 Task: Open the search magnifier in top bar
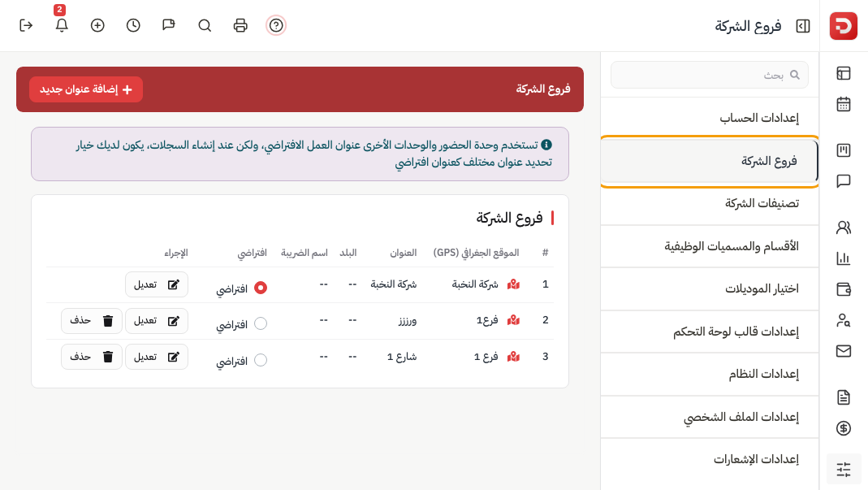point(205,25)
